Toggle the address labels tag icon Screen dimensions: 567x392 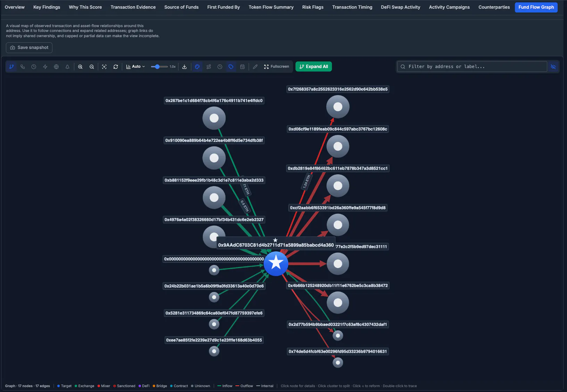[x=231, y=67]
